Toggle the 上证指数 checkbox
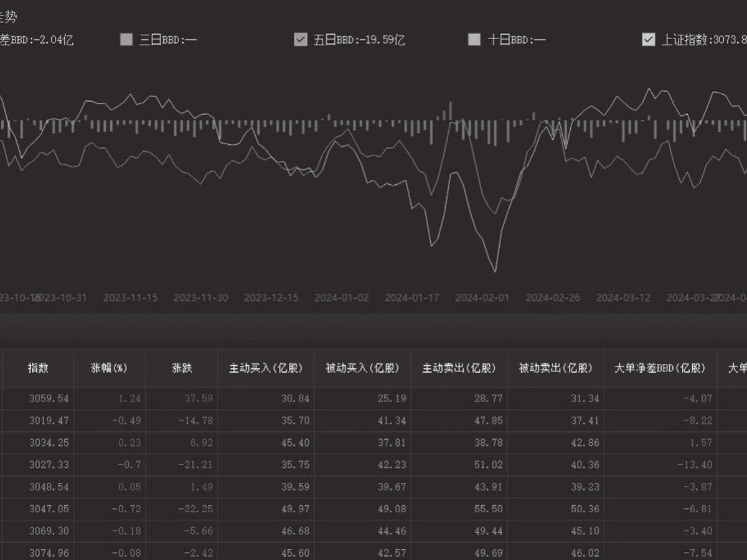The image size is (747, 560). tap(649, 40)
